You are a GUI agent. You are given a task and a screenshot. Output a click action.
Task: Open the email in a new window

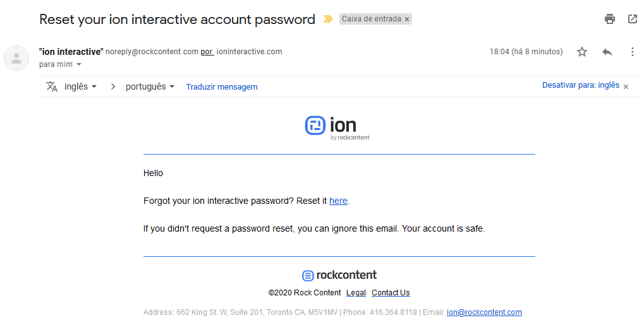633,19
